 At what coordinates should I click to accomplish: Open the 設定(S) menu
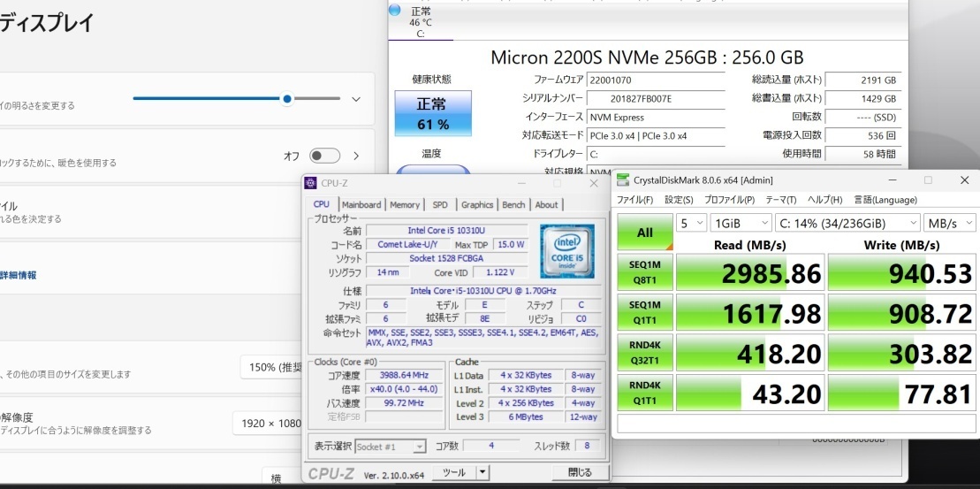679,200
